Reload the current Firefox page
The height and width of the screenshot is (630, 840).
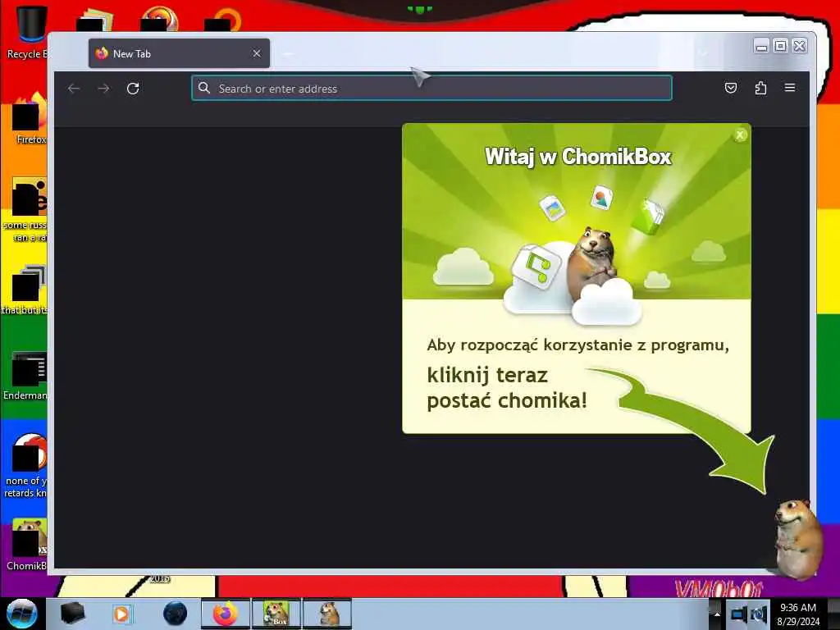(133, 89)
